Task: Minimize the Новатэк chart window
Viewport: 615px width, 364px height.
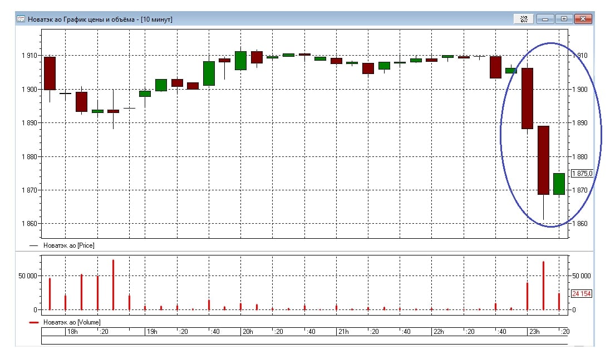Action: click(x=545, y=19)
